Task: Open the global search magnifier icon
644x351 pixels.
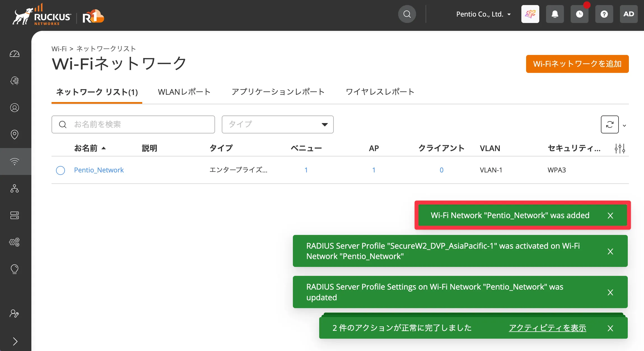Action: coord(407,14)
